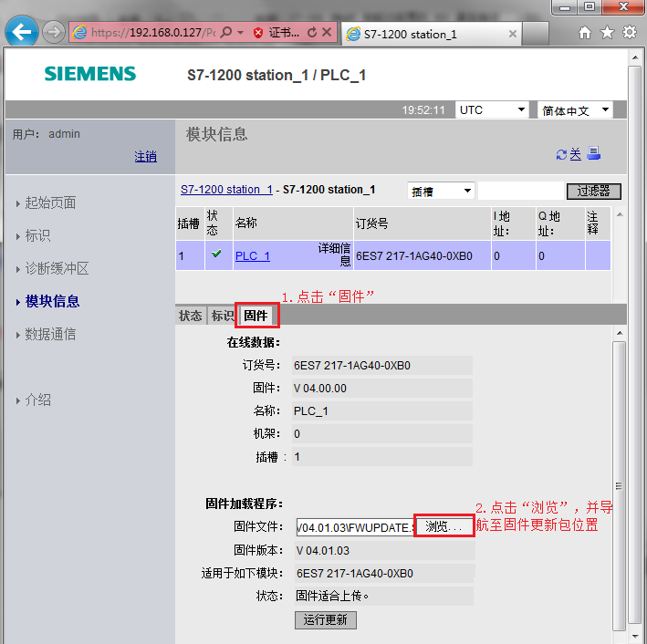The image size is (647, 644).
Task: Open 详细信息 for the PLC_1 row
Action: 334,254
